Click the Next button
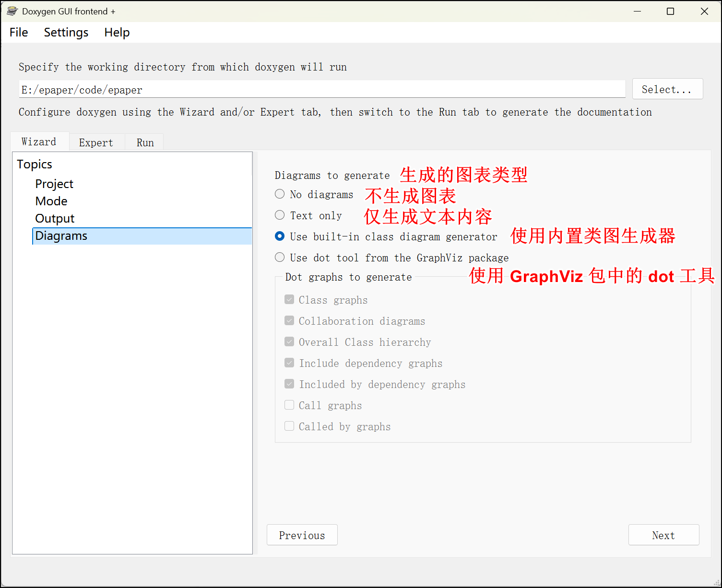This screenshot has height=588, width=722. pyautogui.click(x=663, y=535)
